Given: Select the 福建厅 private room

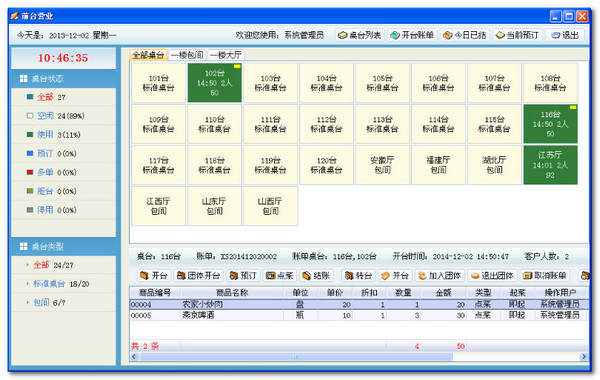Looking at the screenshot, I should pos(439,165).
